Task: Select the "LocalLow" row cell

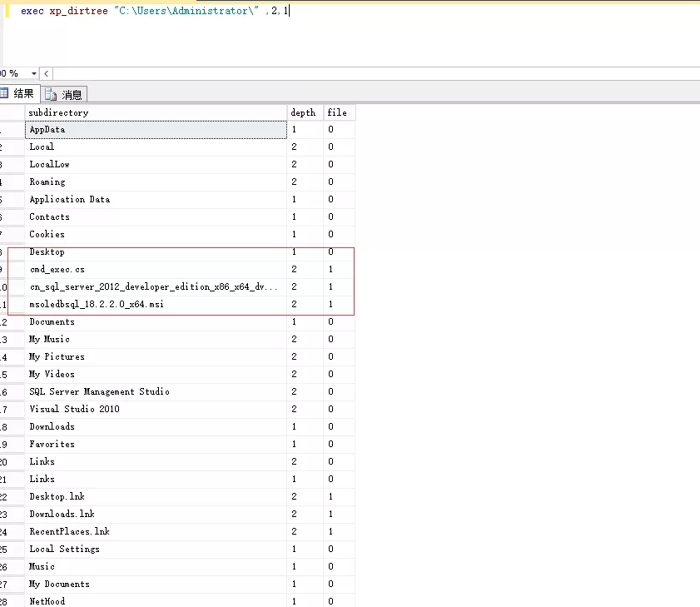Action: point(156,164)
